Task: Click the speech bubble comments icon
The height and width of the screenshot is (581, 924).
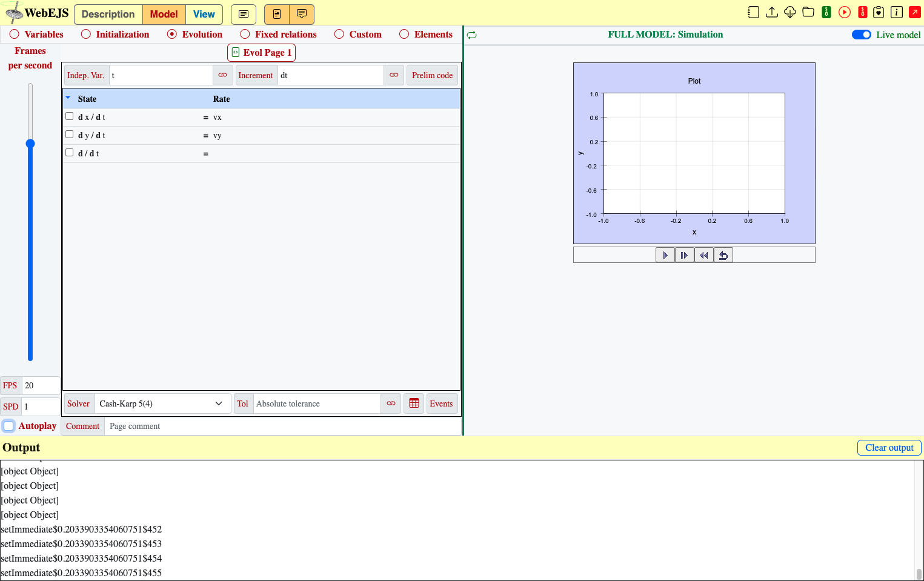Action: click(302, 14)
